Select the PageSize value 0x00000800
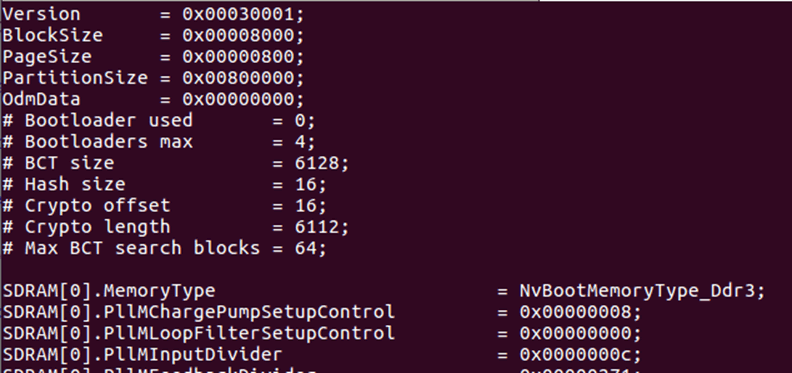Viewport: 792px width, 373px height. (x=238, y=57)
